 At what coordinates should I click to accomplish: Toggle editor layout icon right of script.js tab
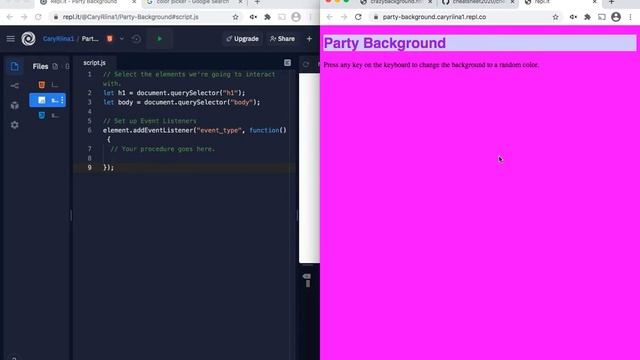coord(287,63)
